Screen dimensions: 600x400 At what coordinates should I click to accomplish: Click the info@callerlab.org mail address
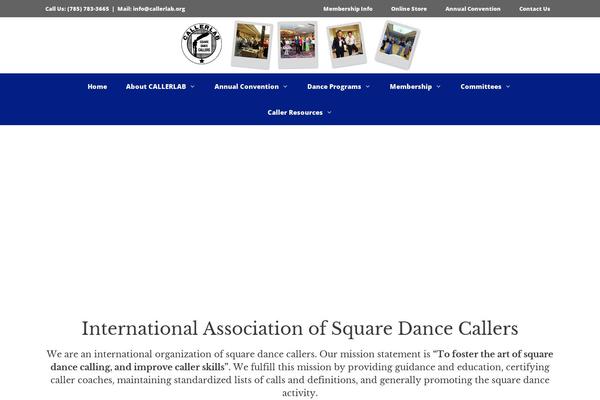pyautogui.click(x=159, y=9)
